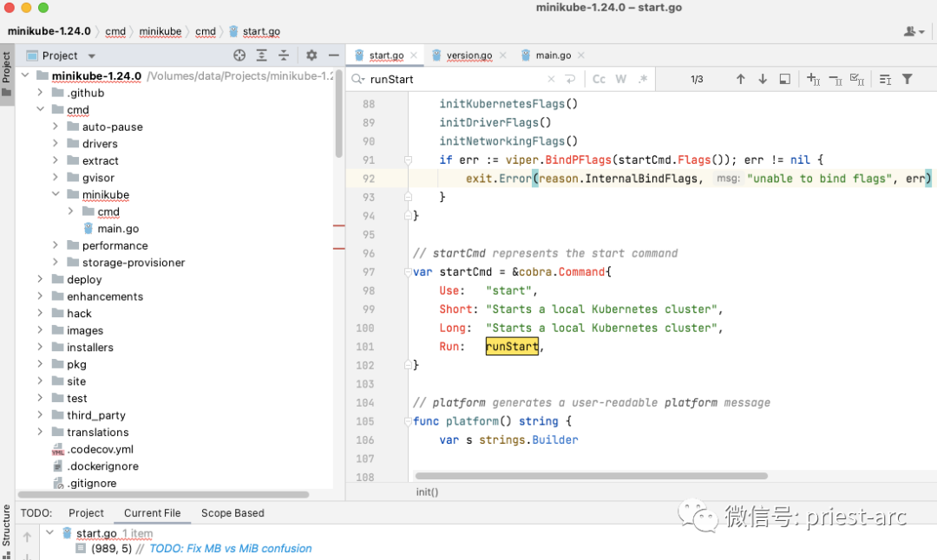This screenshot has height=560, width=937.
Task: Add selection for next occurrence icon
Action: click(813, 79)
